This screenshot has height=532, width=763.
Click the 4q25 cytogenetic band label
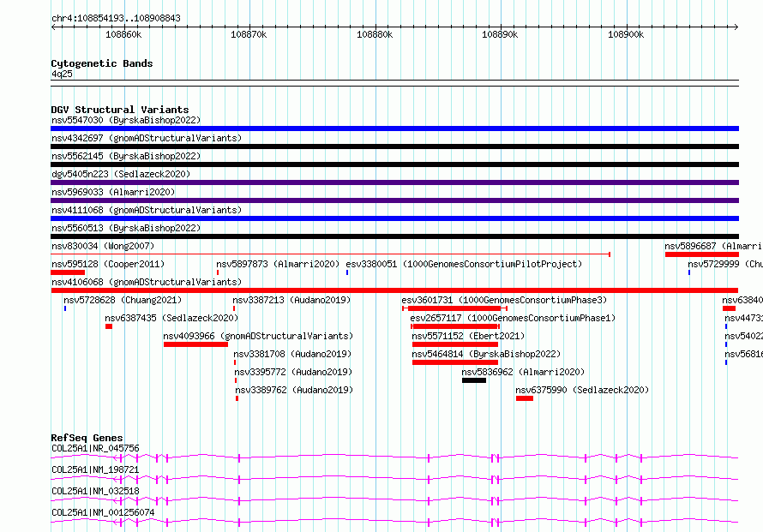[x=62, y=74]
